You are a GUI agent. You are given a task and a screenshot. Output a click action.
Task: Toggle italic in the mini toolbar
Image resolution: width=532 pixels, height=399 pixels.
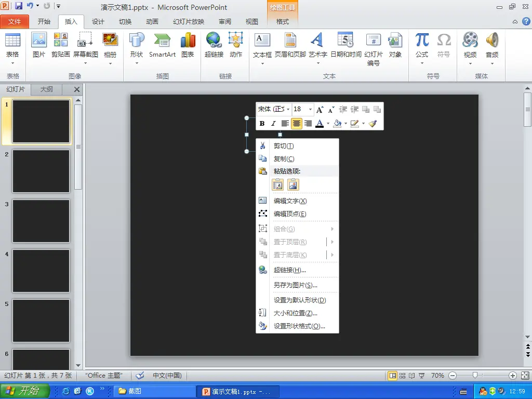click(x=273, y=124)
